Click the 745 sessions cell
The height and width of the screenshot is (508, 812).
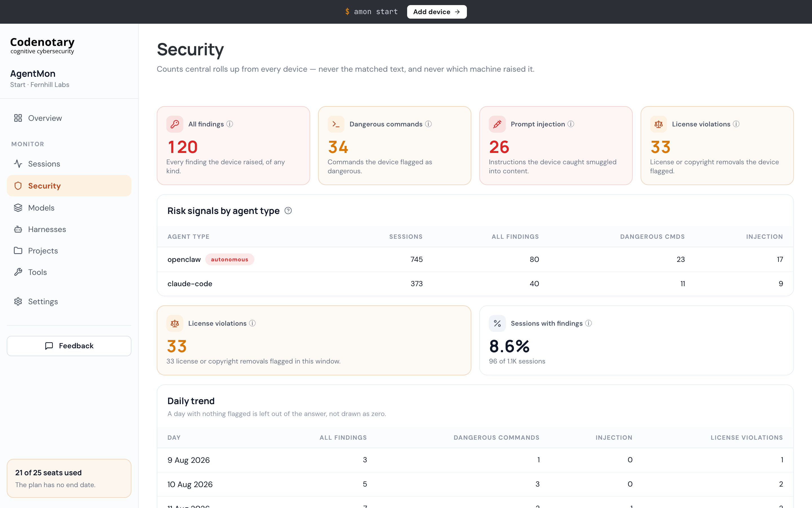416,259
